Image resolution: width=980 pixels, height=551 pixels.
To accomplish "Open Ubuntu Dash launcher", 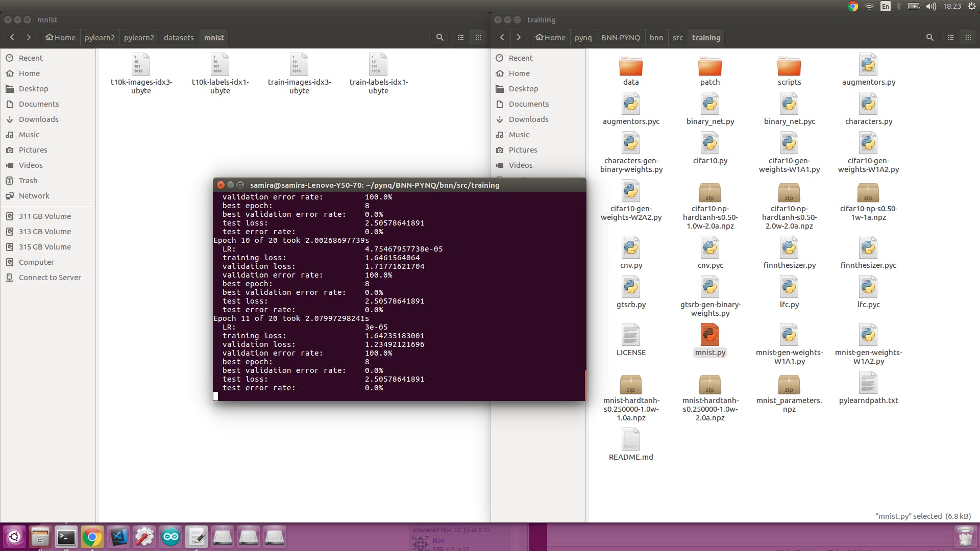I will (14, 537).
